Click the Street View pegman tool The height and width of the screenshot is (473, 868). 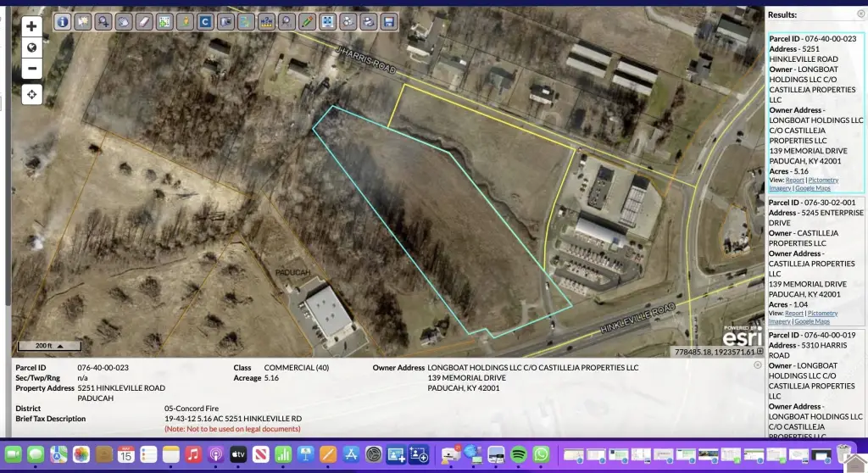(x=185, y=22)
